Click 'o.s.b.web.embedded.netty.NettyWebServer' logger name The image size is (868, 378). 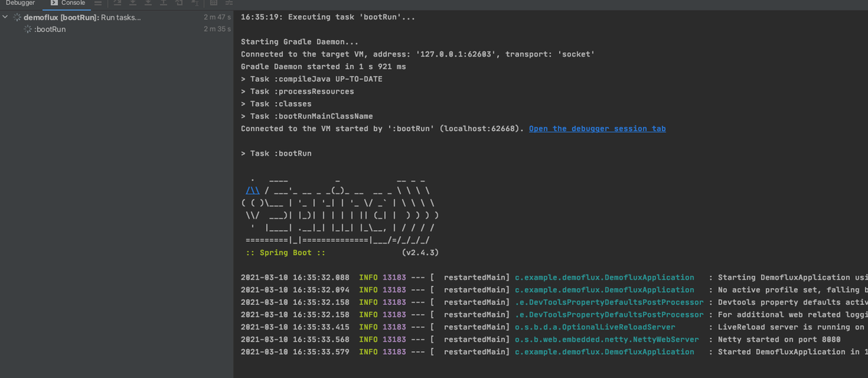(x=606, y=340)
